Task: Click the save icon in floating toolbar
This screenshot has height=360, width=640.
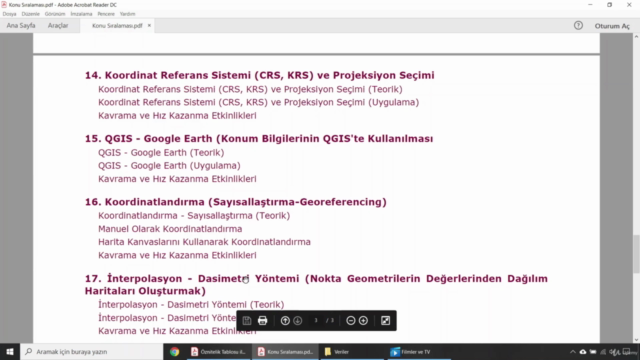Action: pos(247,320)
